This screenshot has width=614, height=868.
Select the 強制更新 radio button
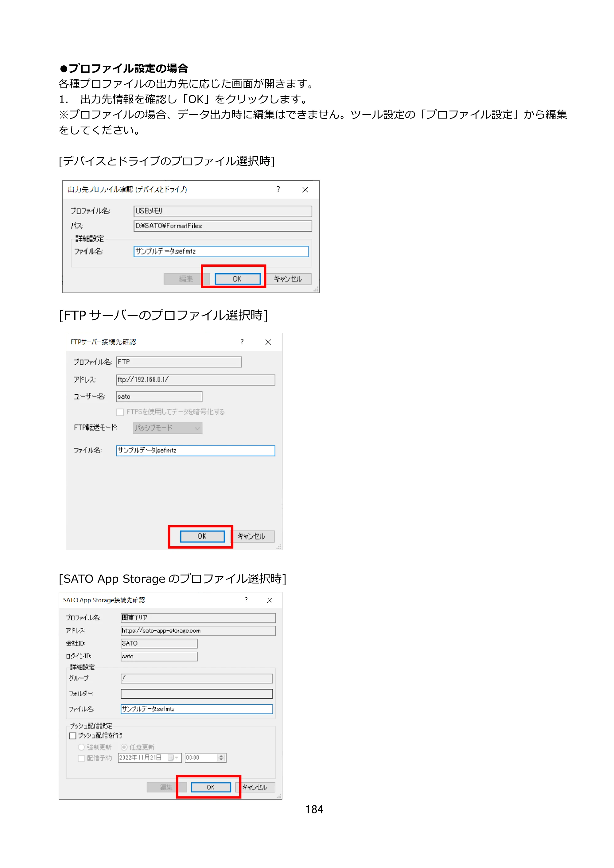(81, 747)
